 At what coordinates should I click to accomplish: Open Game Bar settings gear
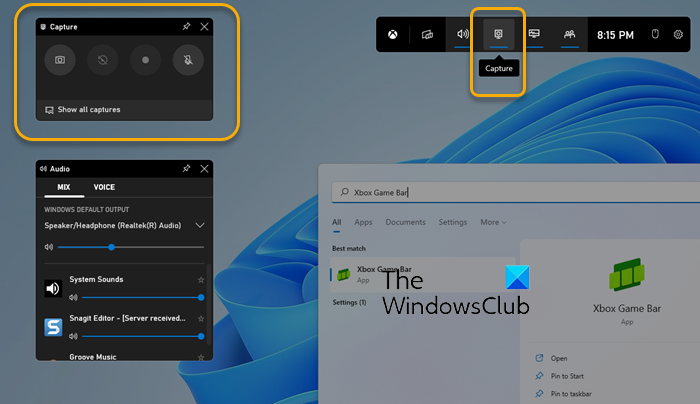pos(678,34)
